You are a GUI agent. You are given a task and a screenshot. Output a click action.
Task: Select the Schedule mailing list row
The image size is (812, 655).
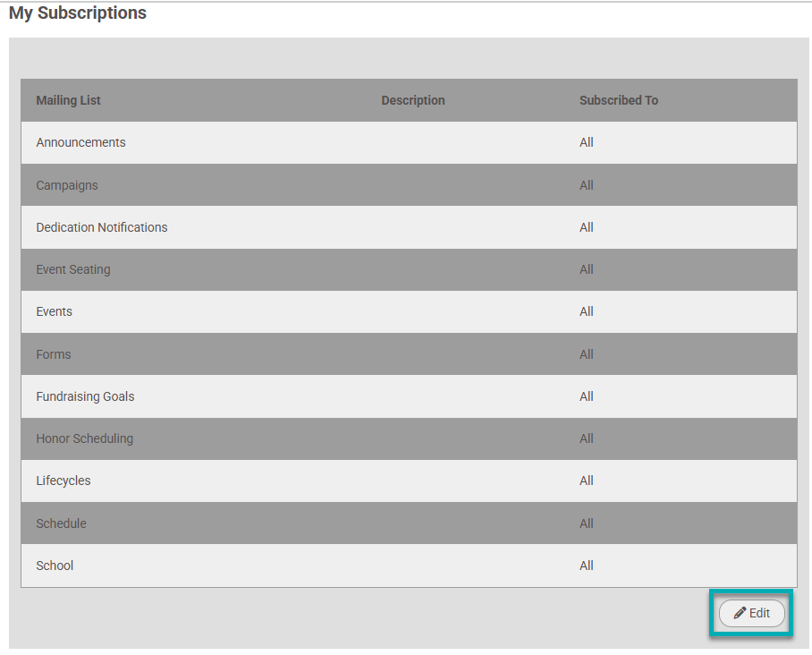62,523
